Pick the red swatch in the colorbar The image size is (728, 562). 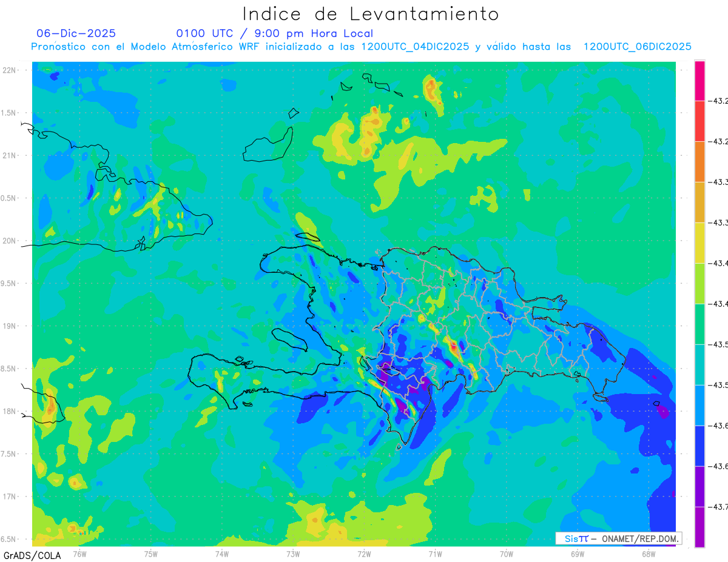pos(699,121)
